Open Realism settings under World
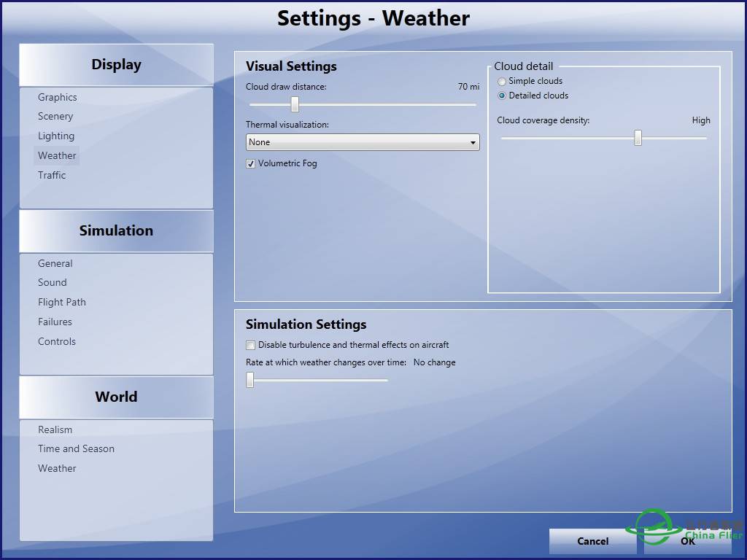Viewport: 747px width, 560px height. coord(55,430)
